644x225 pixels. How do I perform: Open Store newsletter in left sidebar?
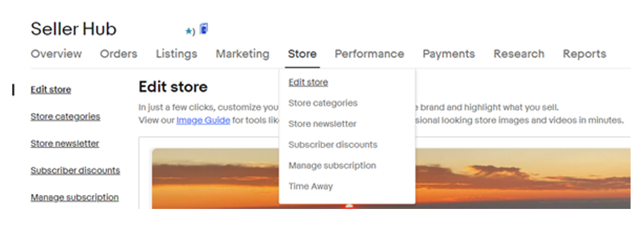(x=65, y=144)
